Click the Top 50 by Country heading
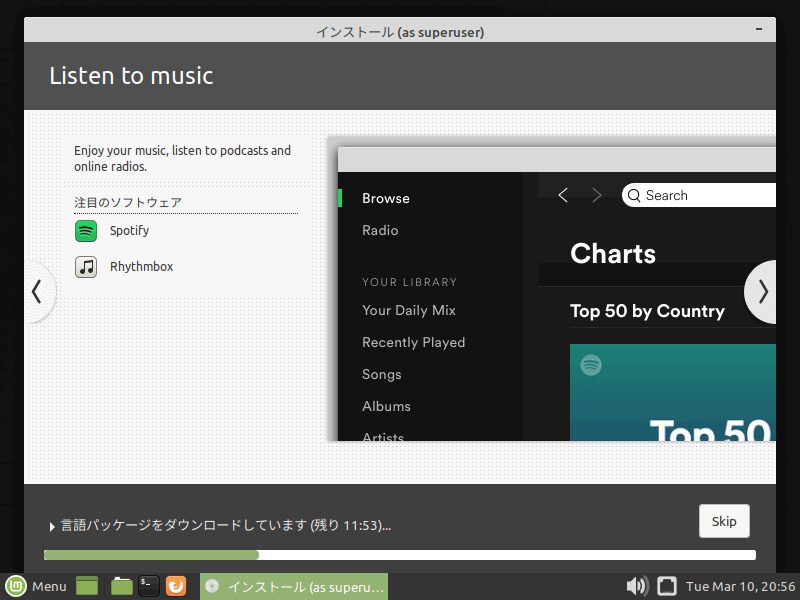Viewport: 800px width, 600px height. [647, 311]
